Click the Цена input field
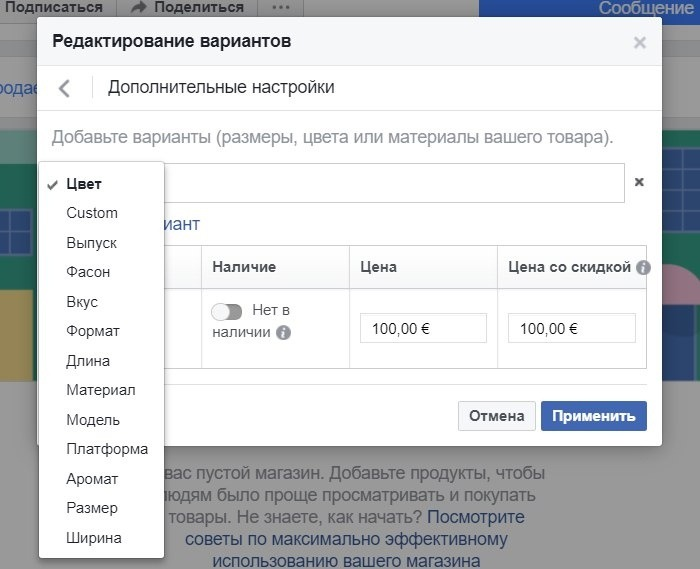Viewport: 700px width, 569px height. point(423,328)
